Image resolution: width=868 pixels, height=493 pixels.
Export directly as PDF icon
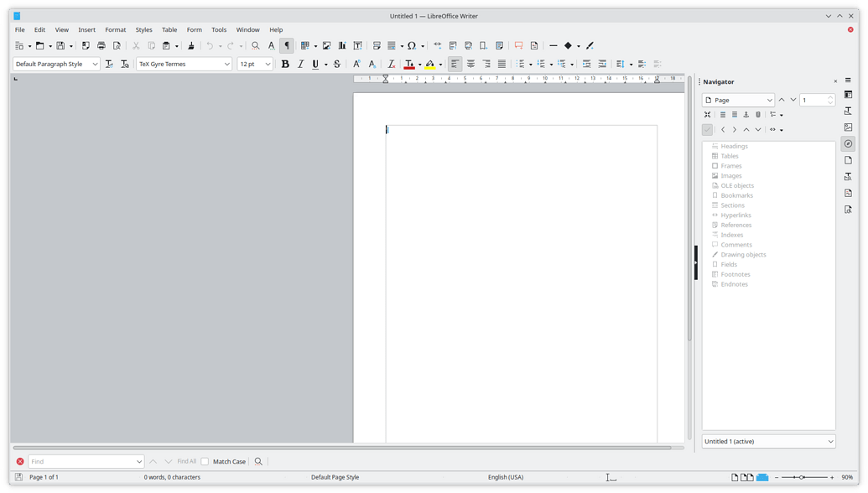(x=86, y=46)
